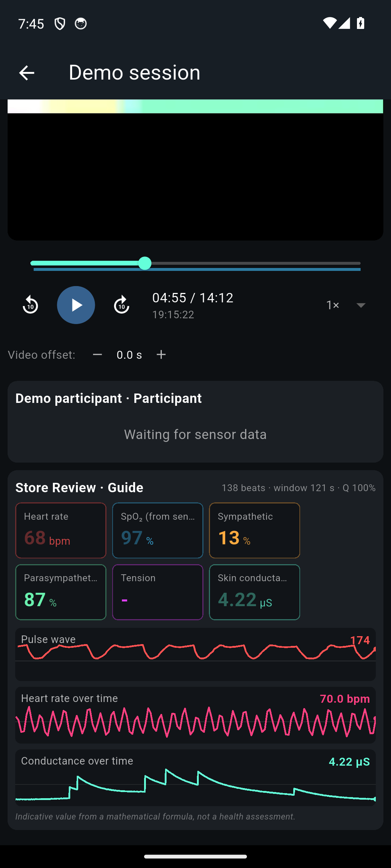Skip forward 10 seconds
Screen dimensions: 391x868
[122, 305]
